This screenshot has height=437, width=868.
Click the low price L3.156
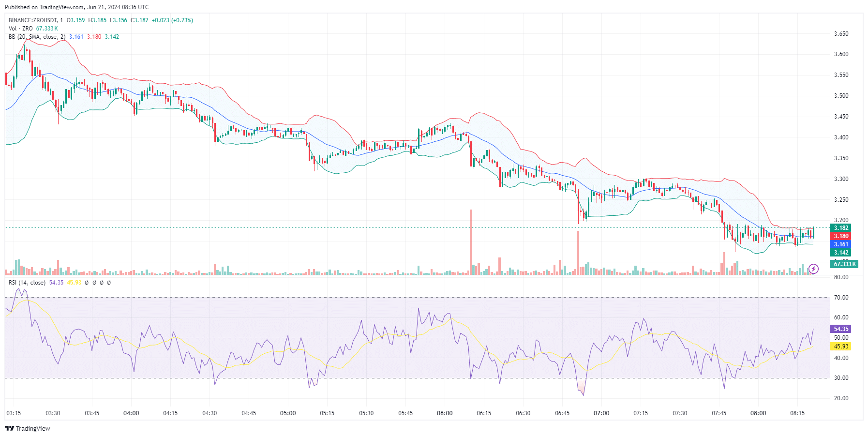coord(119,20)
